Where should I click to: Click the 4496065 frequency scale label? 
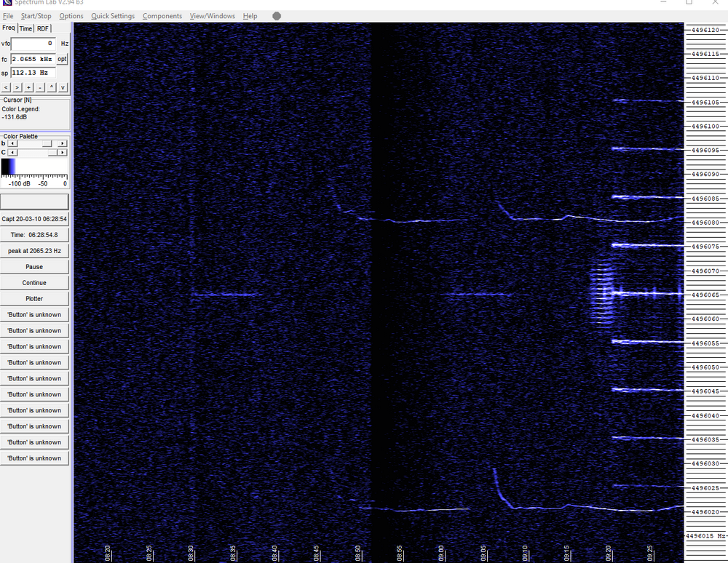click(x=705, y=295)
